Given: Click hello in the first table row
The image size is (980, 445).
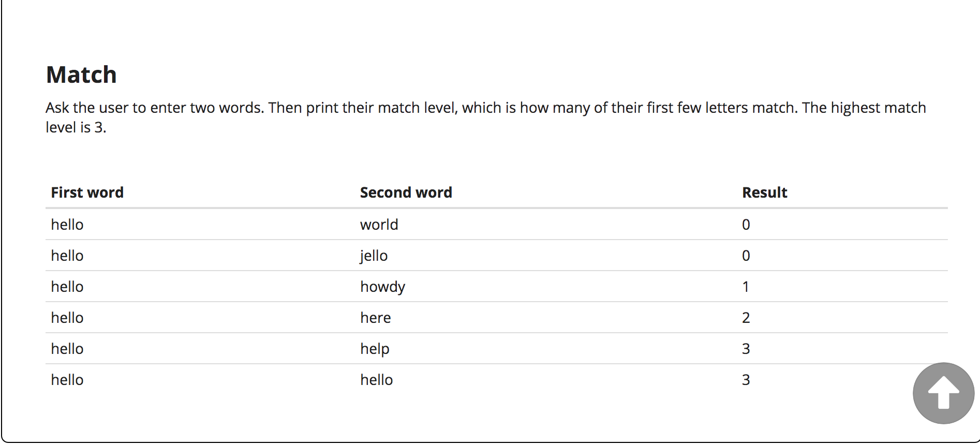Looking at the screenshot, I should pyautogui.click(x=67, y=224).
